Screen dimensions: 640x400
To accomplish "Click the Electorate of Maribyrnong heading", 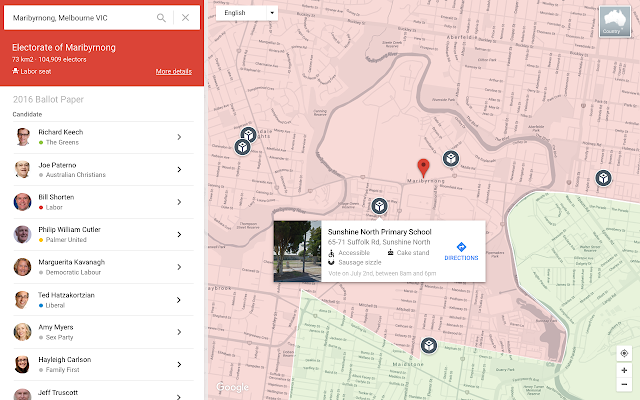I will click(64, 47).
